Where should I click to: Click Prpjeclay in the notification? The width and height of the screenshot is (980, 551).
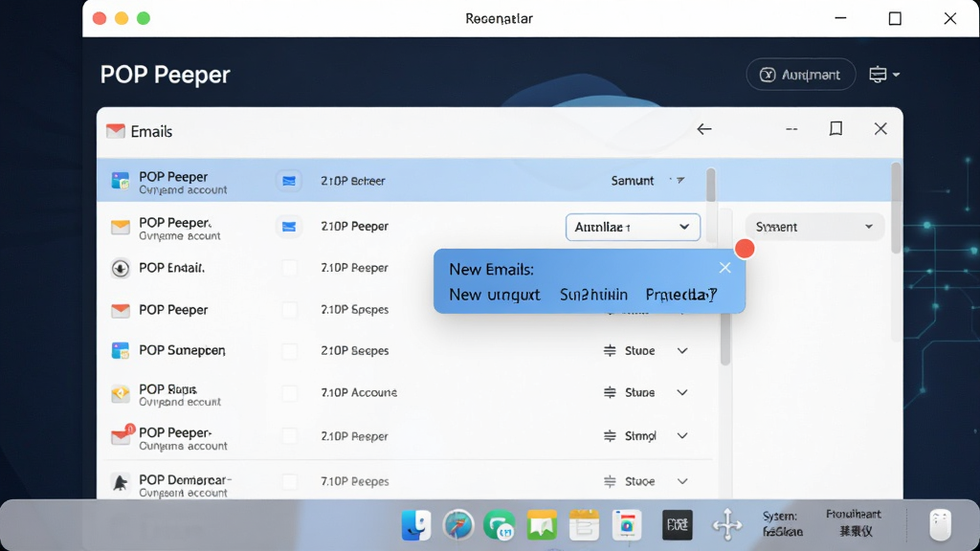pos(681,295)
